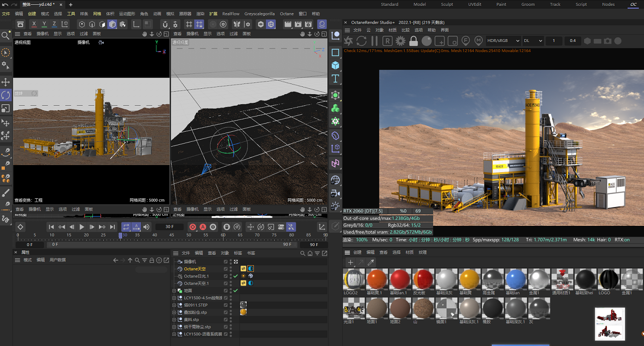This screenshot has width=644, height=346.
Task: Add new material with plus icon
Action: [x=350, y=263]
